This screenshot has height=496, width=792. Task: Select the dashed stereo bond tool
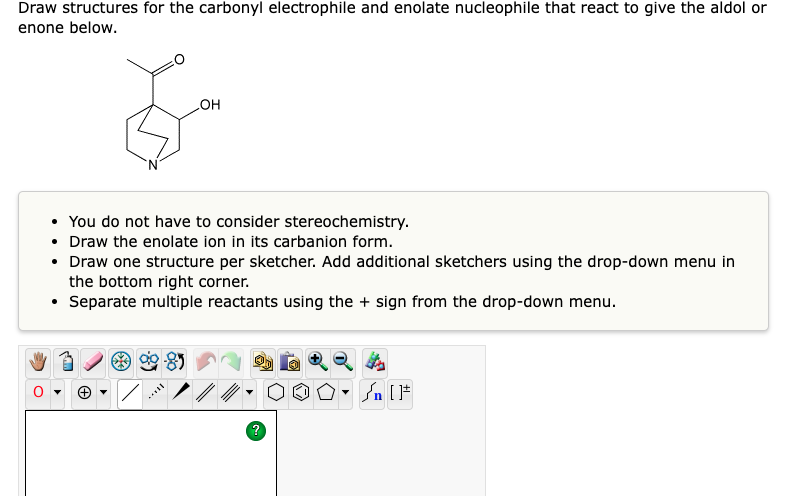click(156, 392)
